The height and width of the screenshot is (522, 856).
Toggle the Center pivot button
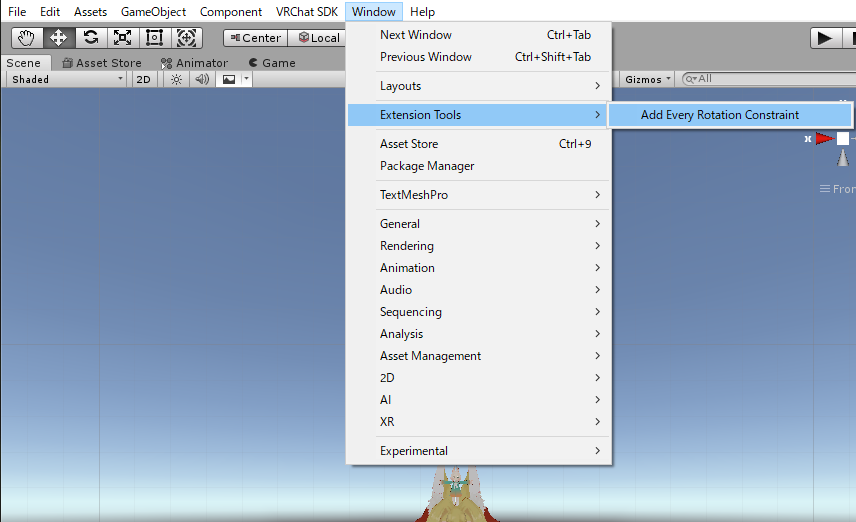pyautogui.click(x=255, y=38)
